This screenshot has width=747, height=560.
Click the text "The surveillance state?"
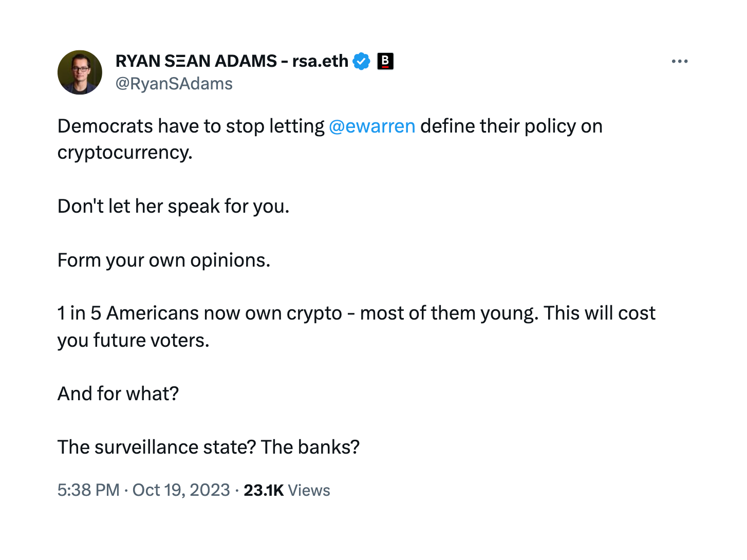[157, 447]
